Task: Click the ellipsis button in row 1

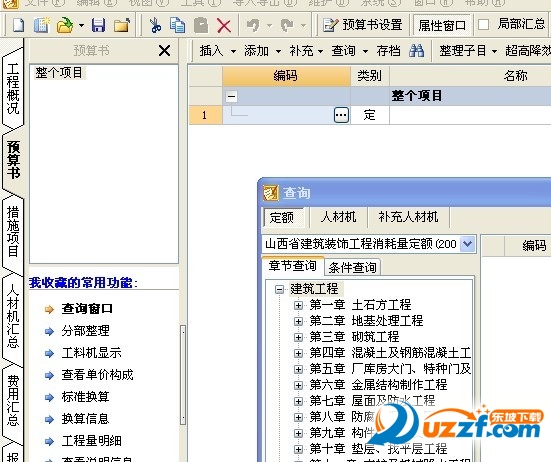Action: 341,115
